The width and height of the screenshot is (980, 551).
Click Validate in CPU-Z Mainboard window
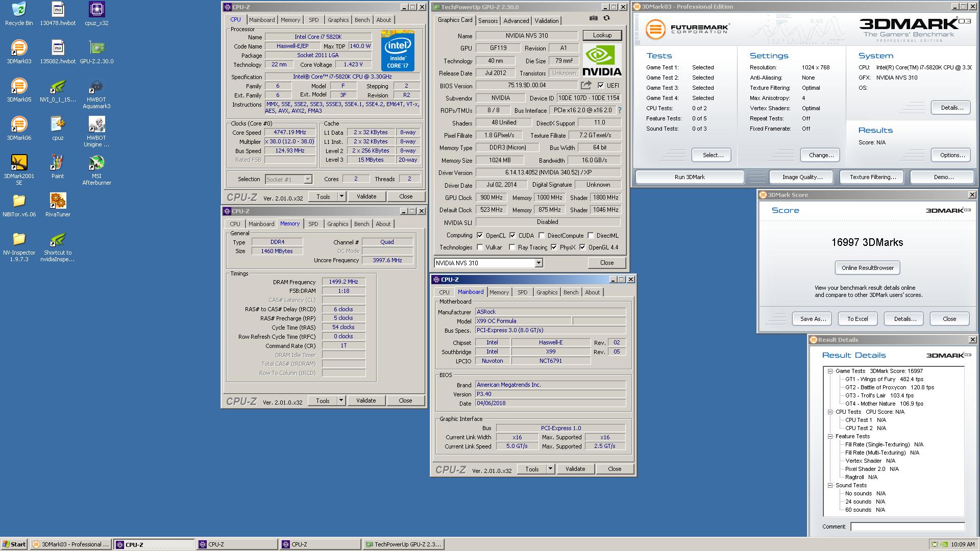[x=575, y=469]
